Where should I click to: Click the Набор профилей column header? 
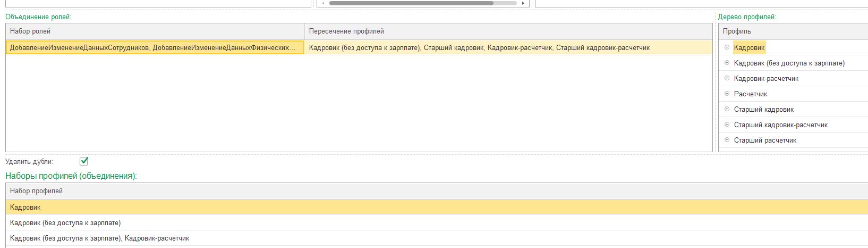click(437, 191)
